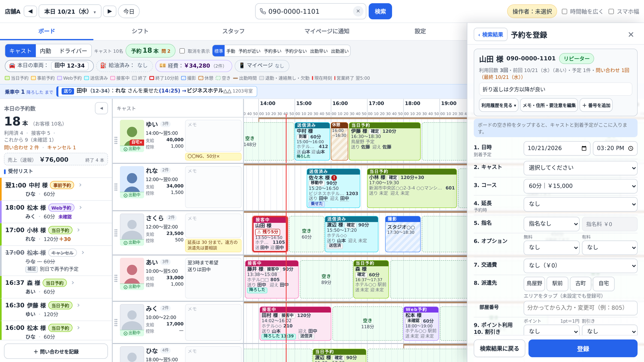Select ドライバー view toggle

(73, 51)
